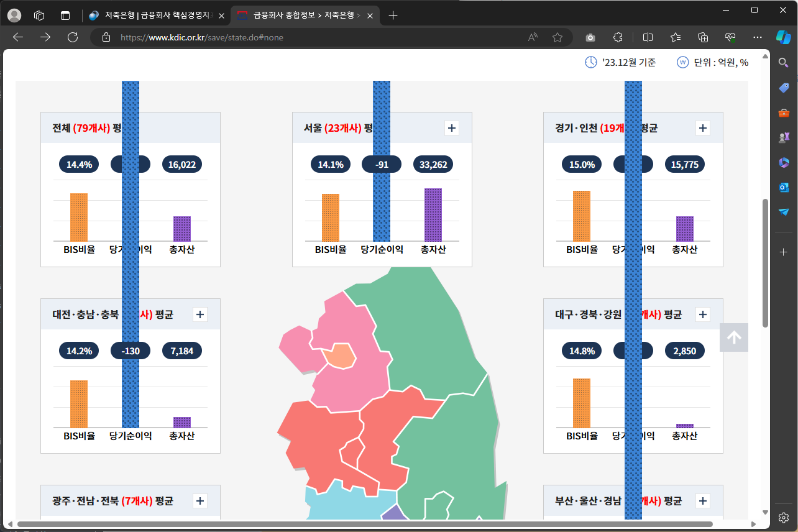Open sidebar Tools briefcase icon

(x=784, y=112)
